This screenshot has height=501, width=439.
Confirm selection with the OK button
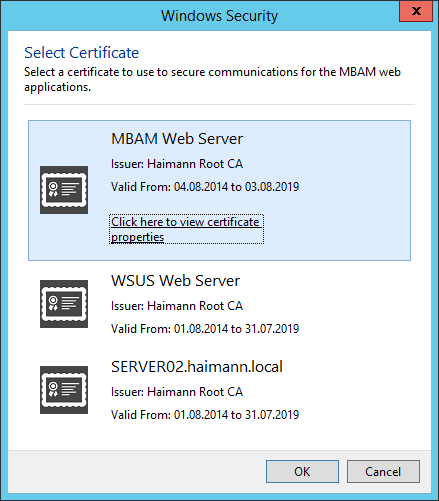302,471
